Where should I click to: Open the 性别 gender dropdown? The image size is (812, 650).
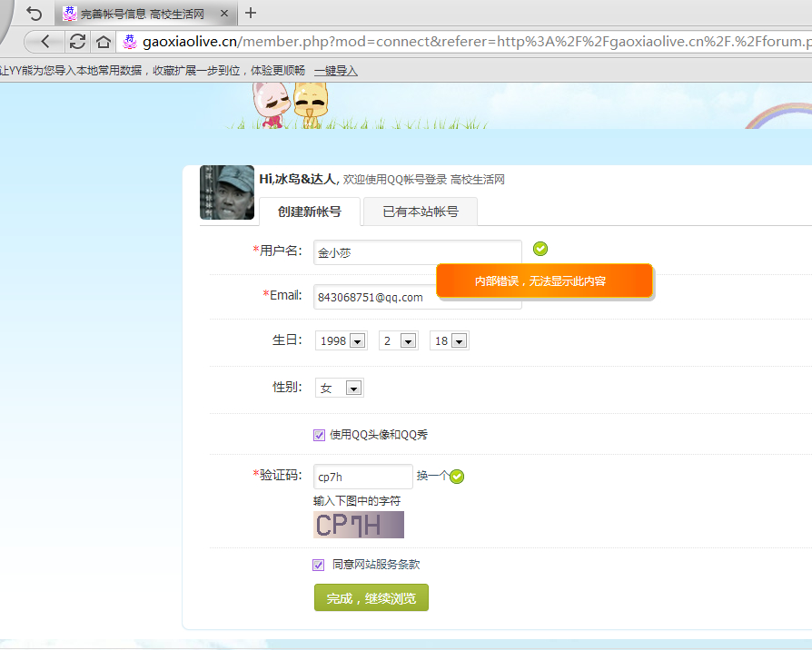[x=339, y=388]
